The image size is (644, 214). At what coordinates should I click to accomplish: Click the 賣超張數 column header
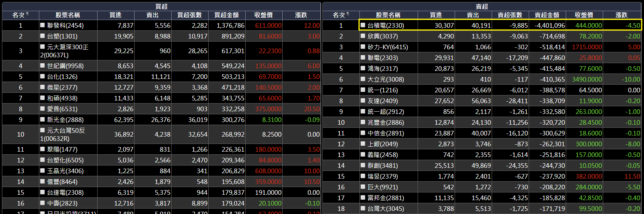[510, 15]
